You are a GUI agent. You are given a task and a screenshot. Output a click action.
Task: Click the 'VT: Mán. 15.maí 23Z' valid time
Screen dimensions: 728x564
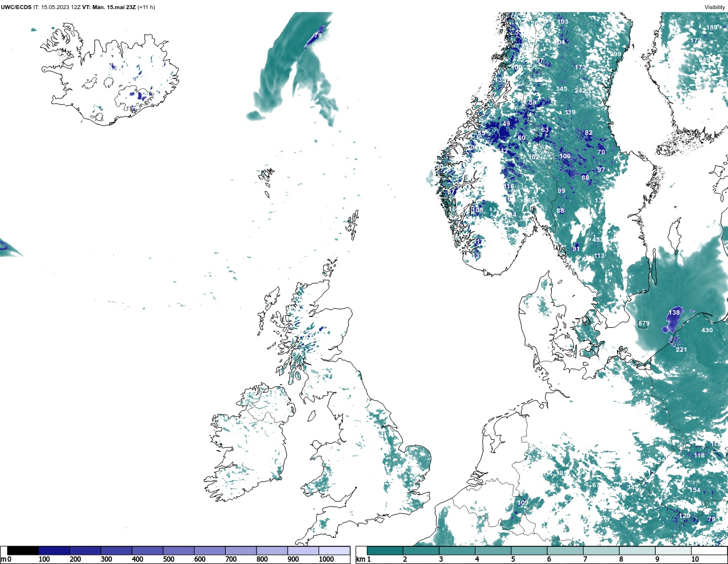click(x=109, y=7)
